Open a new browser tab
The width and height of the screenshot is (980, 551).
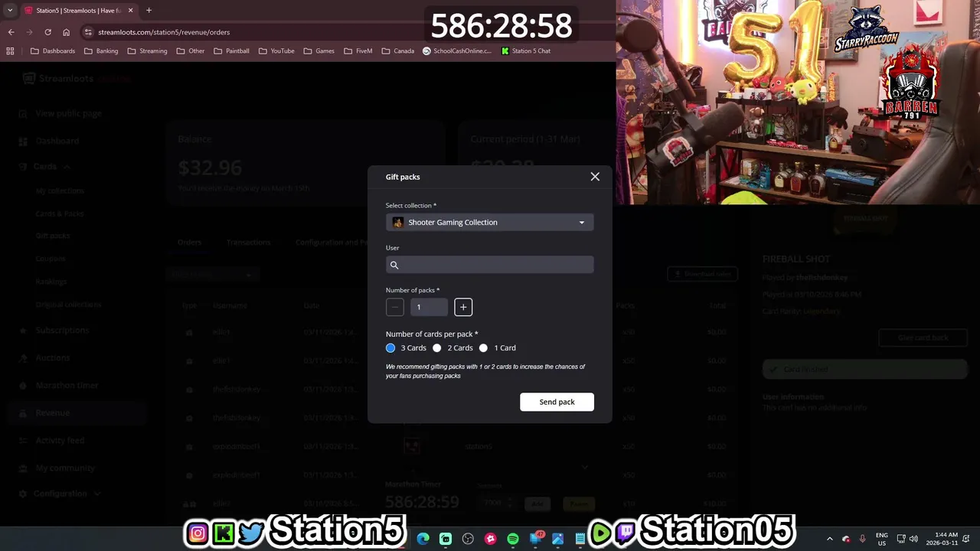point(149,11)
